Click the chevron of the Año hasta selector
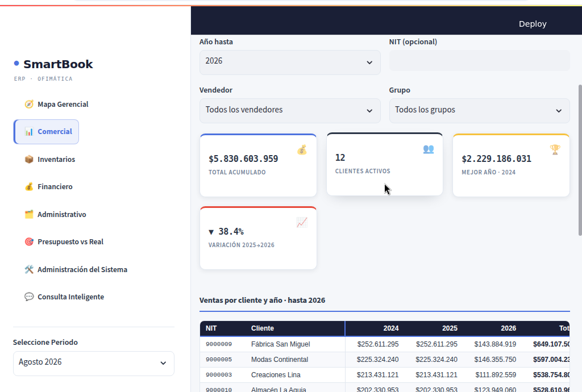The height and width of the screenshot is (392, 582). tap(369, 62)
